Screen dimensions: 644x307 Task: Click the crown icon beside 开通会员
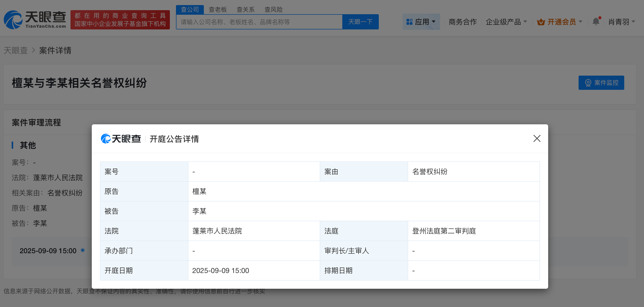point(541,22)
